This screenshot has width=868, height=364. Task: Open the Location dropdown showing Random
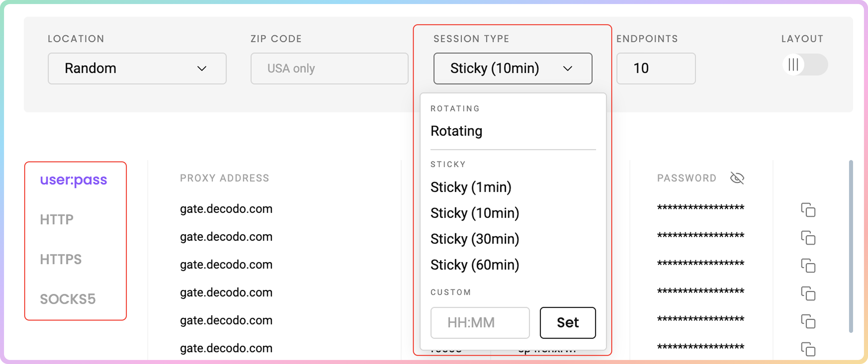coord(137,69)
